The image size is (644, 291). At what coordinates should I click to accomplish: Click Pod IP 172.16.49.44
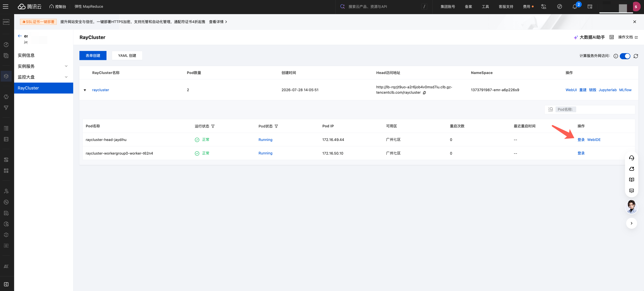click(333, 140)
